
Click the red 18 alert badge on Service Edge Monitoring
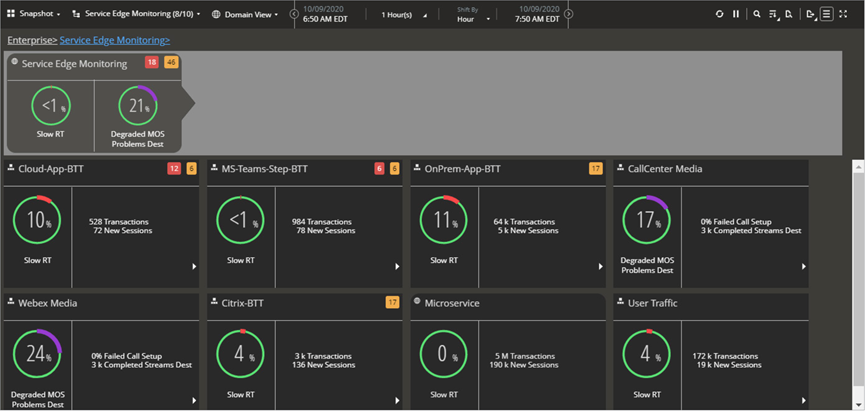coord(151,62)
